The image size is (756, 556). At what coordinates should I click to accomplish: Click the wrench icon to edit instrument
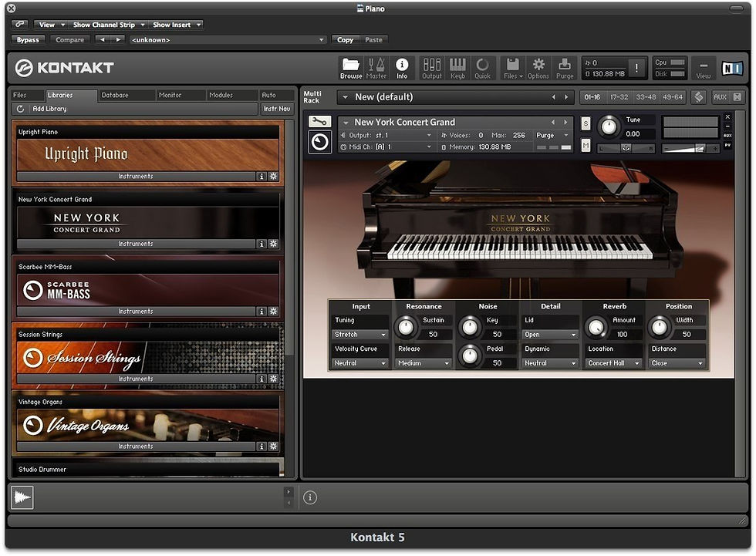[319, 122]
